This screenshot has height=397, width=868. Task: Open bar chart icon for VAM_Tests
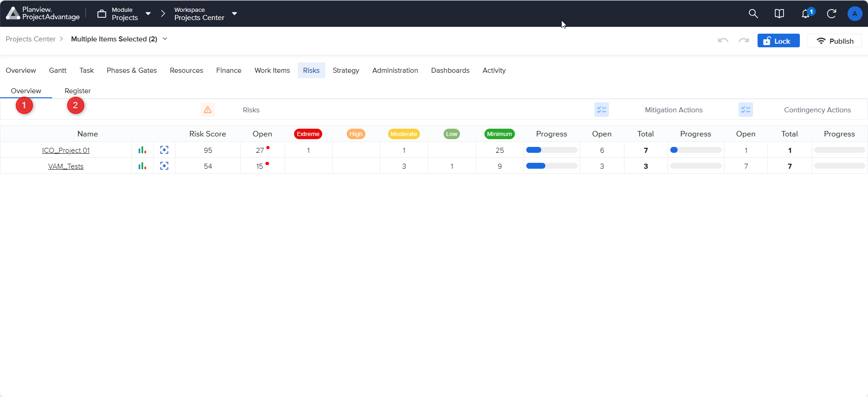(142, 166)
